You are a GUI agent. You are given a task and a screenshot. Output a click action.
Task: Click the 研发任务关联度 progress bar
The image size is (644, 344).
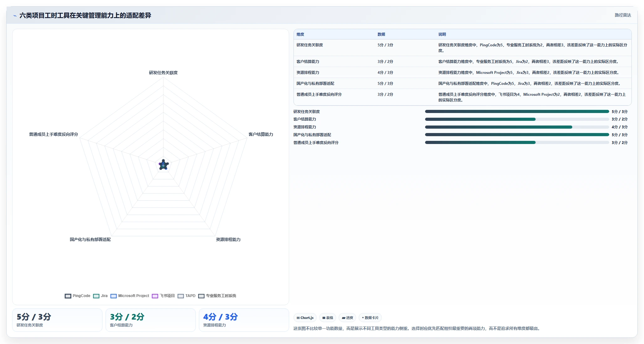coord(517,111)
